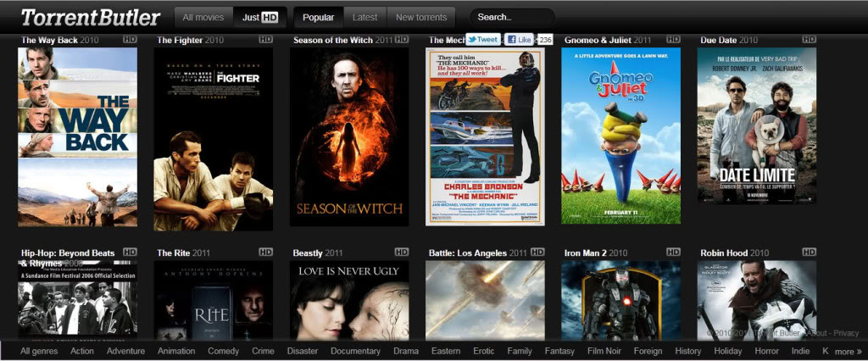Viewport: 868px width, 361px height.
Task: Select the Family genre
Action: 520,351
